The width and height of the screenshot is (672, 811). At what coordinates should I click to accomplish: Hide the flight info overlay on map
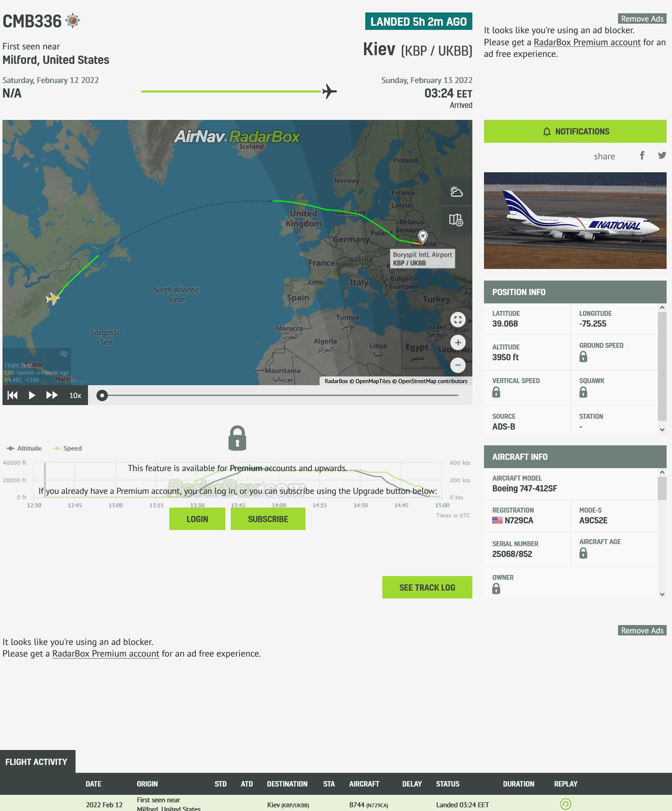tap(64, 354)
